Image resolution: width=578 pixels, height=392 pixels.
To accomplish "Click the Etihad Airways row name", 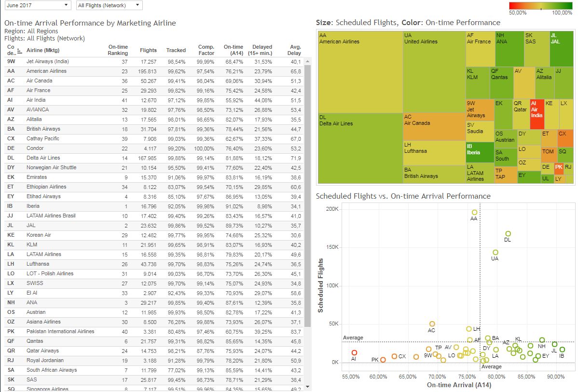I will coord(43,196).
